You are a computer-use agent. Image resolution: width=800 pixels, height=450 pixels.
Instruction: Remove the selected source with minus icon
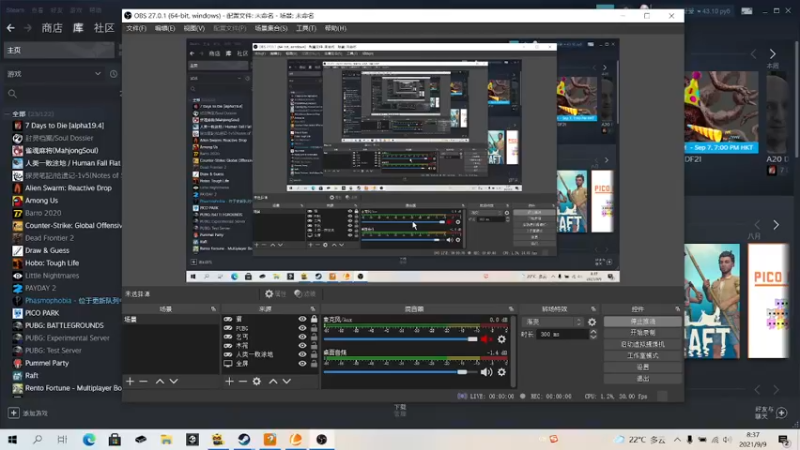point(243,381)
